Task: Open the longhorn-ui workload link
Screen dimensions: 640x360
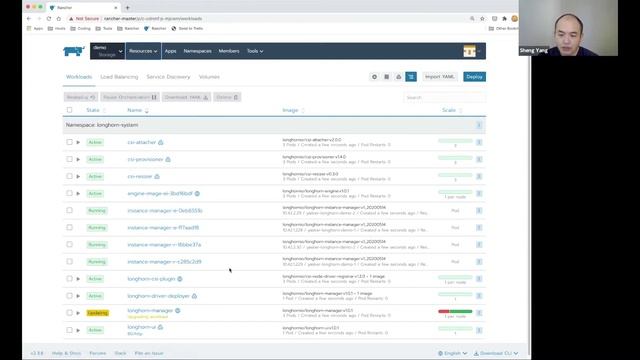Action: pos(141,327)
